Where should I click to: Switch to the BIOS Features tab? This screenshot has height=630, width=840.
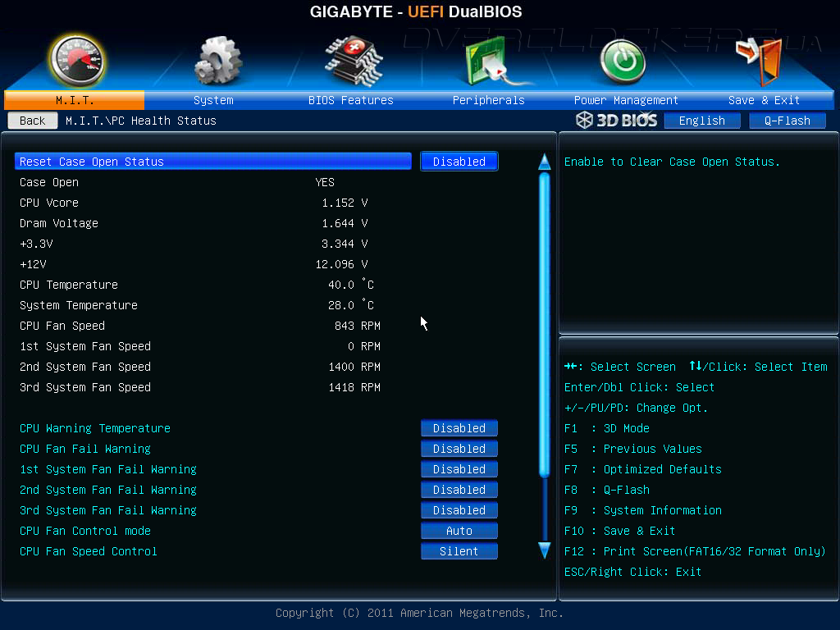(x=351, y=100)
